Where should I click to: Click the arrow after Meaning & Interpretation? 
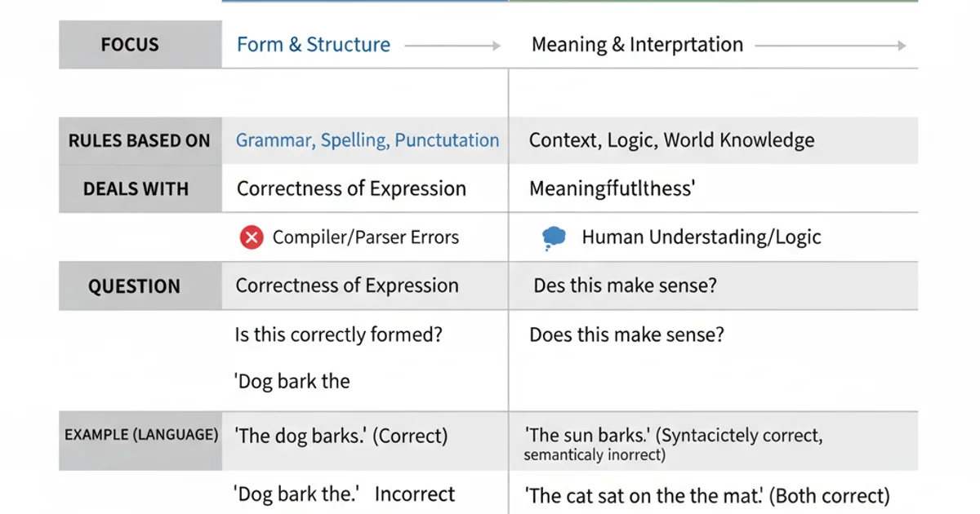[x=830, y=47]
